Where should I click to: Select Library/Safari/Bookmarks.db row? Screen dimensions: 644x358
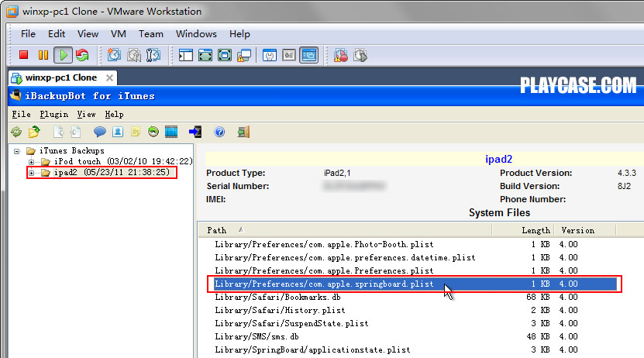click(x=415, y=297)
